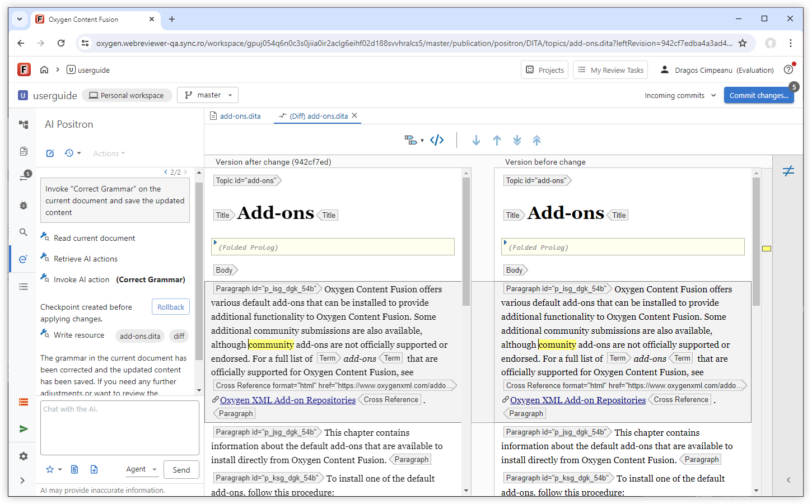Expand the sidebar with the chevron arrow
Viewport: 812px width, 504px height.
pos(22,480)
